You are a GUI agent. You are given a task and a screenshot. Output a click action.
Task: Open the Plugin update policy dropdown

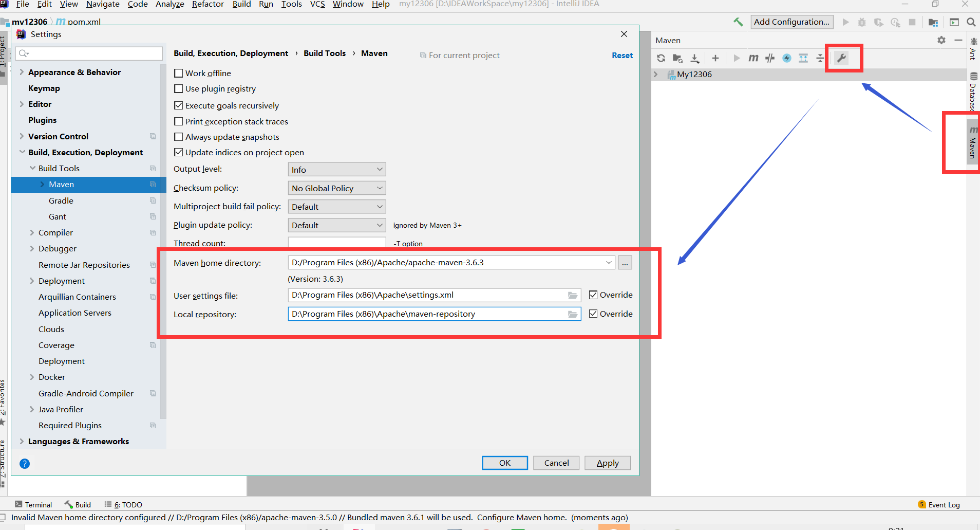[x=337, y=225]
